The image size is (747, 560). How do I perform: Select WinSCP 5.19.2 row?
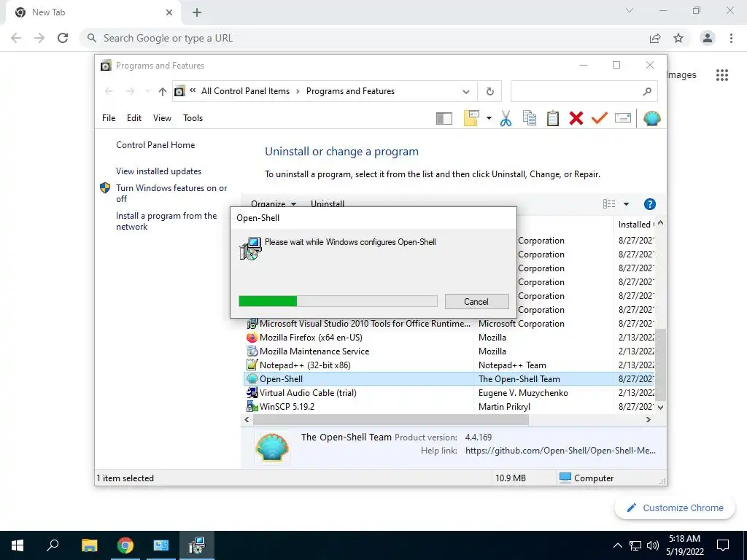point(450,407)
